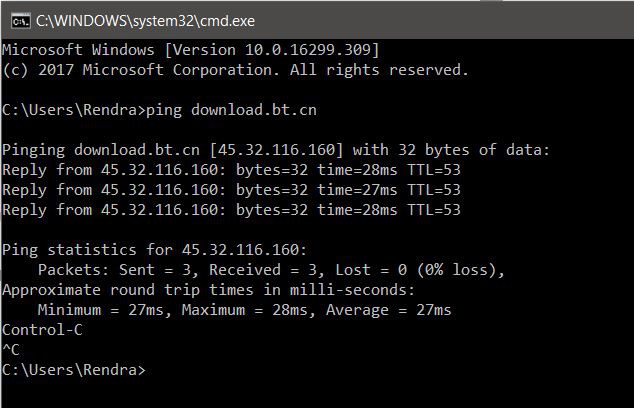Click the "(0% loss)" text

[456, 270]
